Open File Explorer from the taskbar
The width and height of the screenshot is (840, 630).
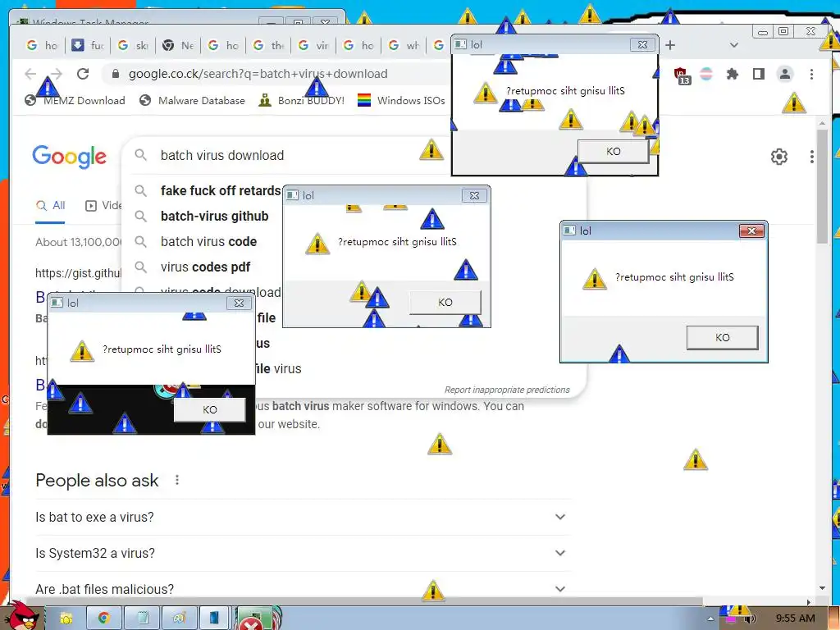[66, 619]
